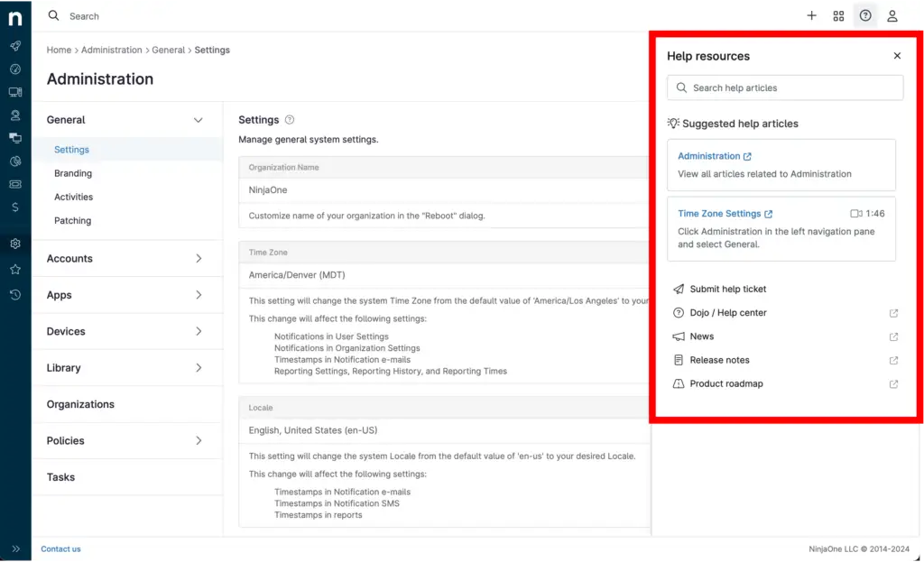This screenshot has height=562, width=924.
Task: Go to Home in the breadcrumb
Action: (x=59, y=51)
